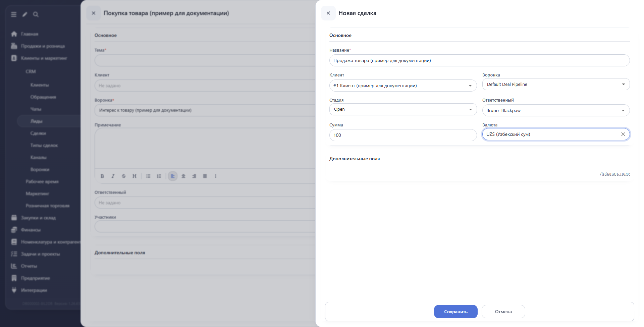644x327 pixels.
Task: Open more options in Примечание editor toolbar
Action: click(216, 176)
